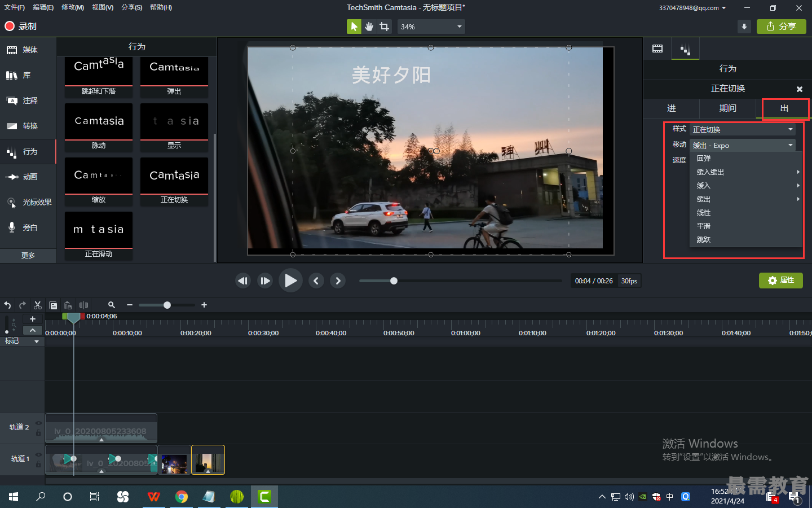Viewport: 812px width, 508px height.
Task: Copy selection in timeline toolbar
Action: click(53, 305)
